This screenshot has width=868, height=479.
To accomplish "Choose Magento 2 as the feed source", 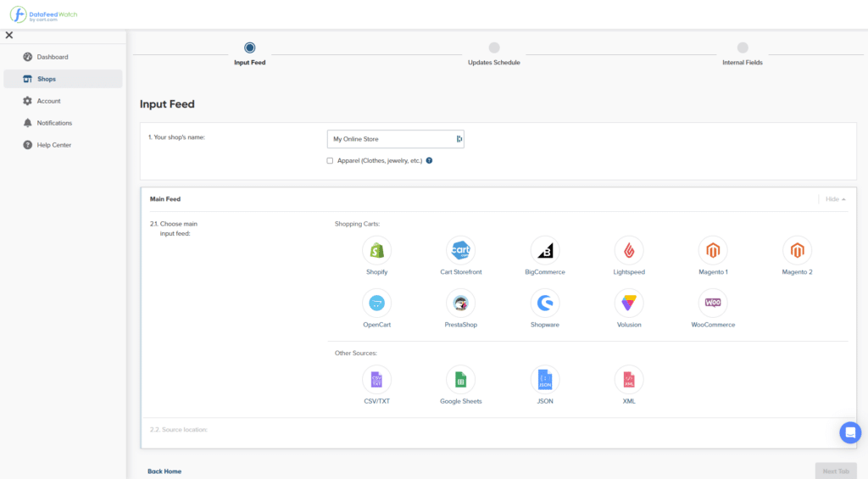I will pyautogui.click(x=797, y=250).
